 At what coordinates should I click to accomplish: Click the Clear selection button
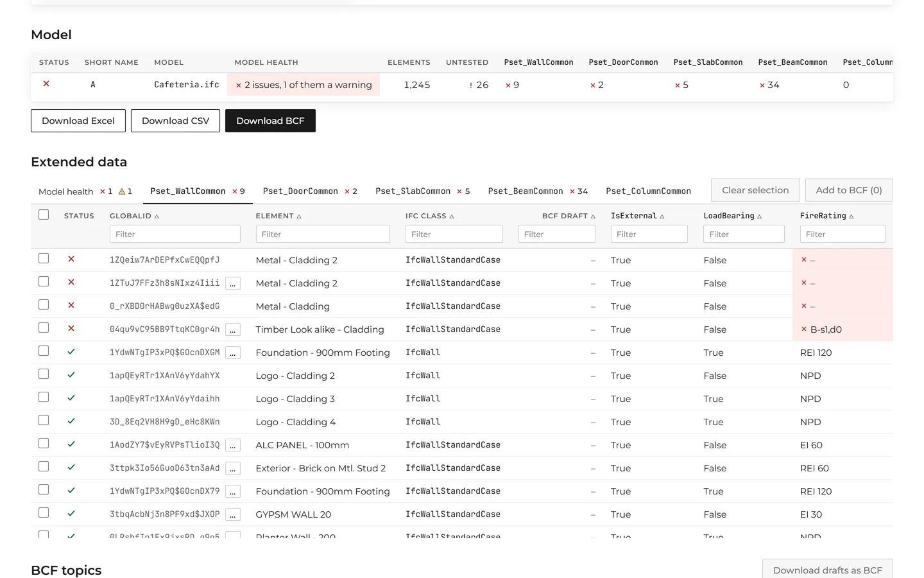click(755, 190)
